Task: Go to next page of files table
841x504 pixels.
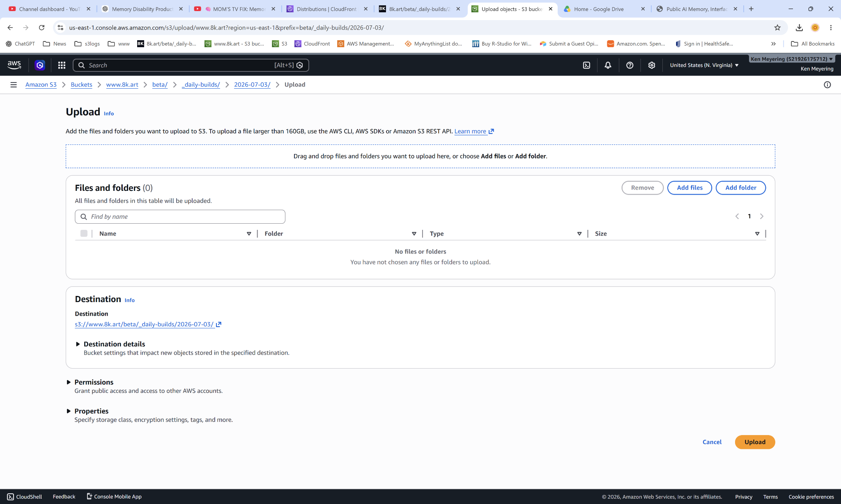Action: click(x=762, y=216)
